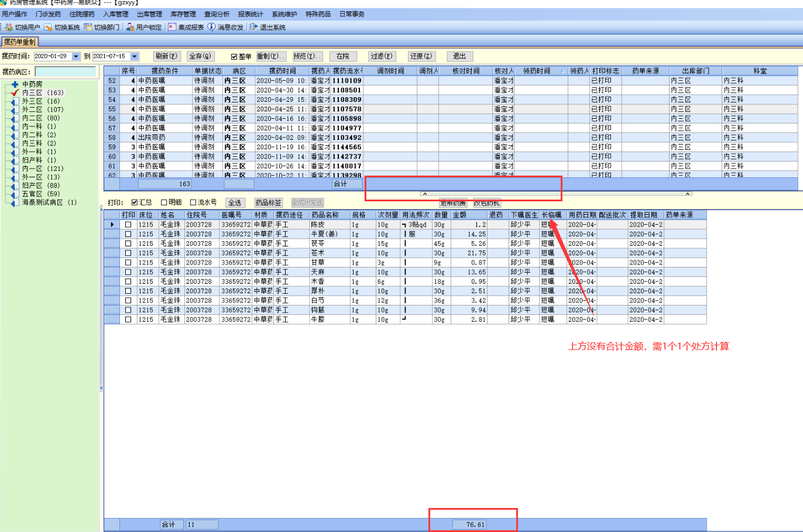Enable the 明细 print checkbox
The width and height of the screenshot is (803, 532).
pyautogui.click(x=164, y=202)
